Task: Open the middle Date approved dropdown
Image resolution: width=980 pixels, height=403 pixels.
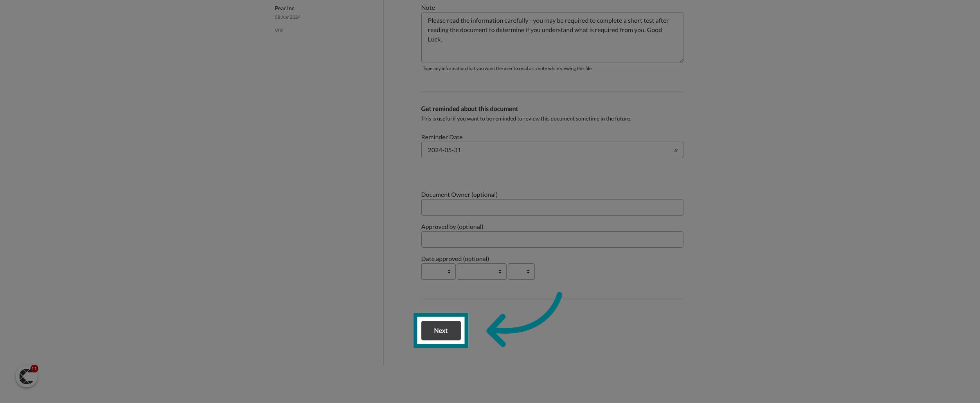Action: 482,272
